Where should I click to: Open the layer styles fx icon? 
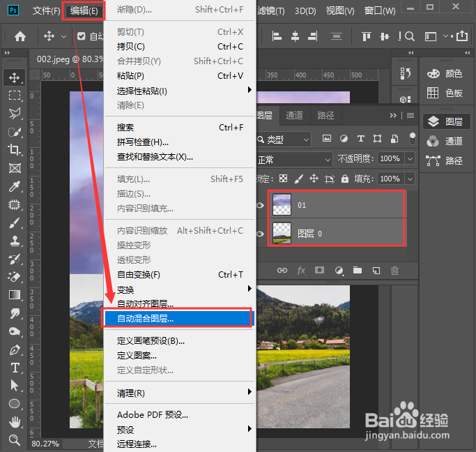301,271
